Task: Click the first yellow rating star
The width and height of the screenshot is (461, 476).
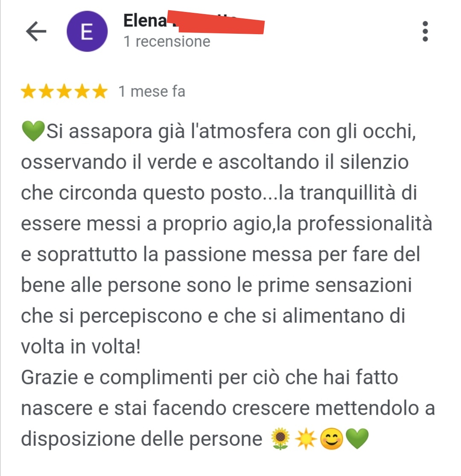Action: coord(29,91)
